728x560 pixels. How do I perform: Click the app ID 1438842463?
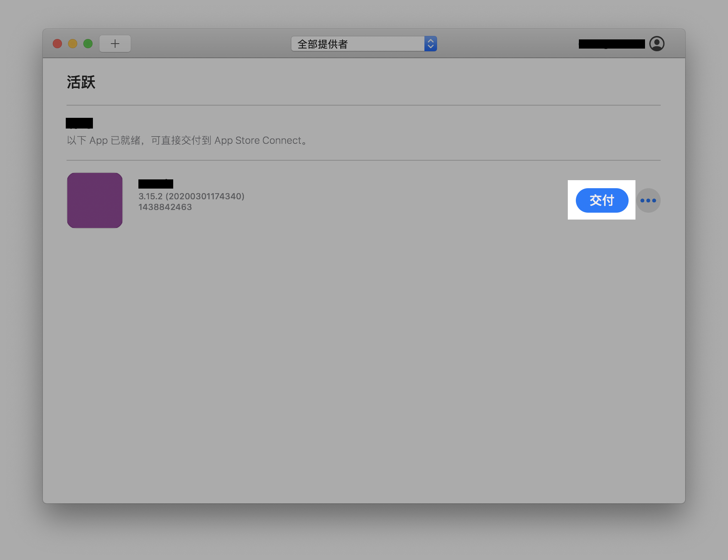click(165, 207)
